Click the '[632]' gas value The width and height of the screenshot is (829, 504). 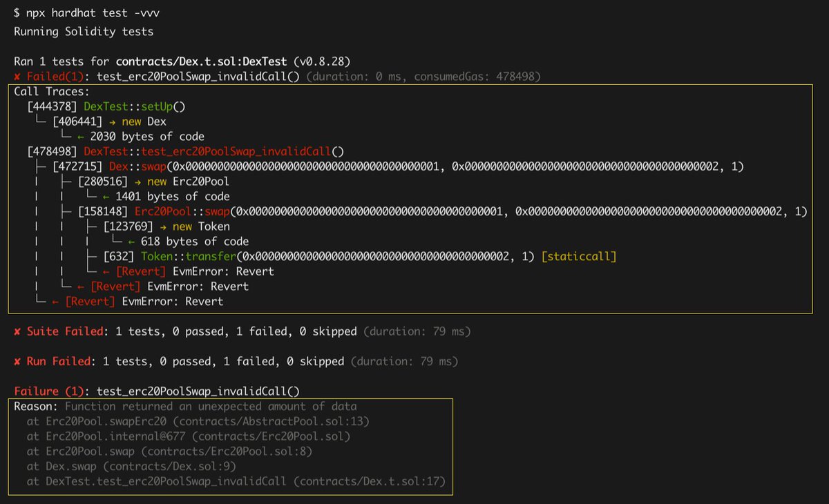(x=119, y=256)
